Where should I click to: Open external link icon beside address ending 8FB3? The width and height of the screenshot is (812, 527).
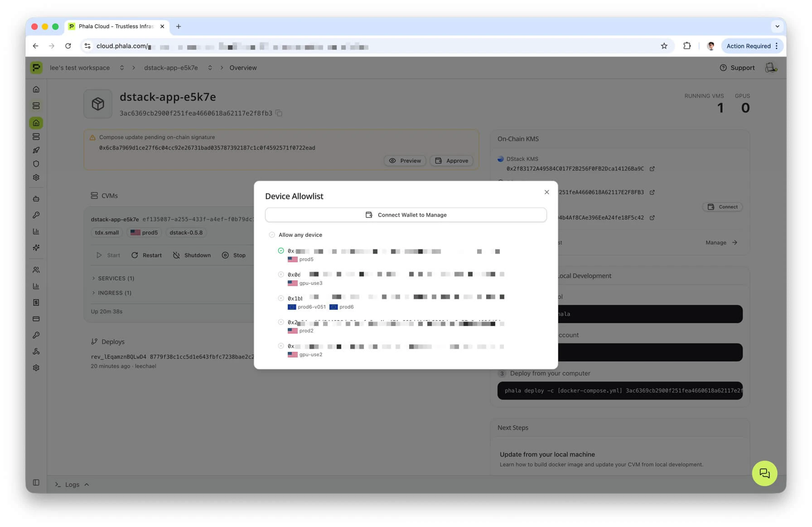point(652,192)
